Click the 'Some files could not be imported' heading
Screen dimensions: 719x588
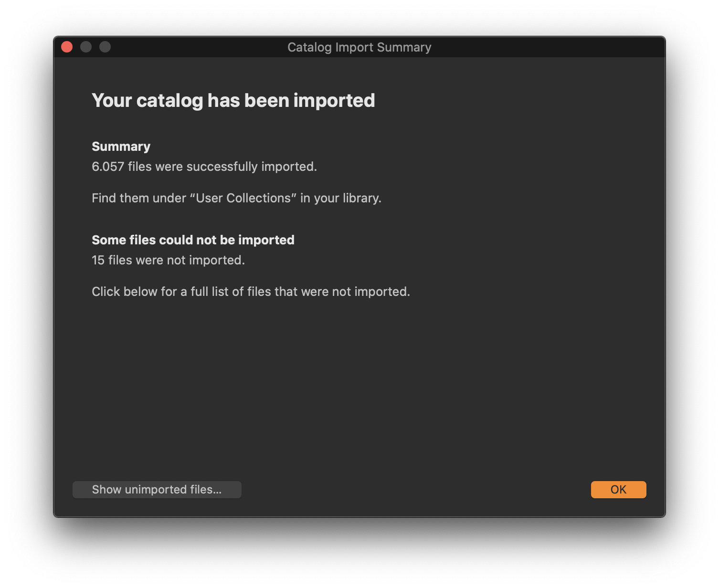tap(193, 240)
